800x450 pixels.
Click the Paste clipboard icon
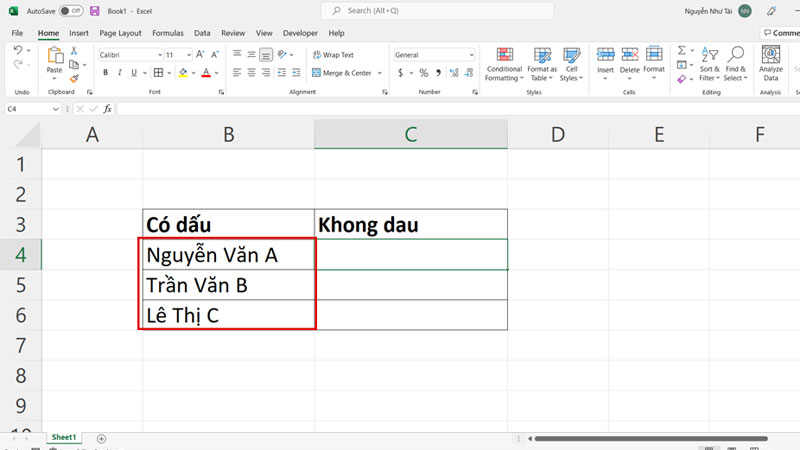[x=55, y=55]
